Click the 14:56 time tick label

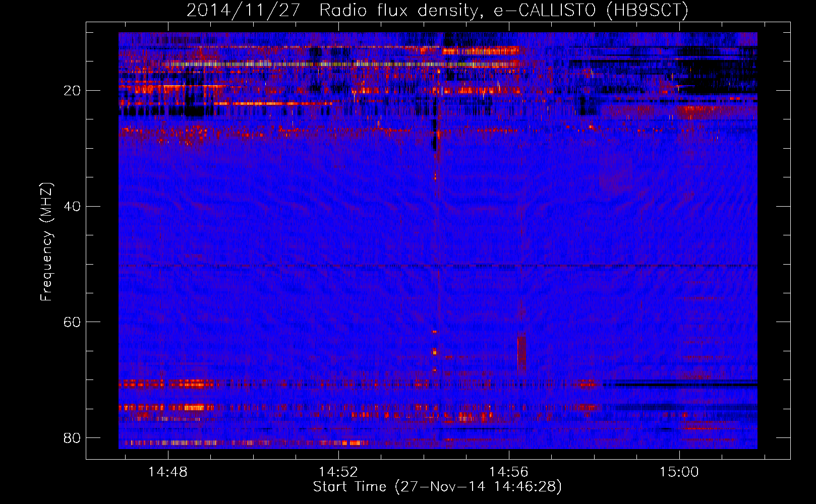tap(509, 472)
